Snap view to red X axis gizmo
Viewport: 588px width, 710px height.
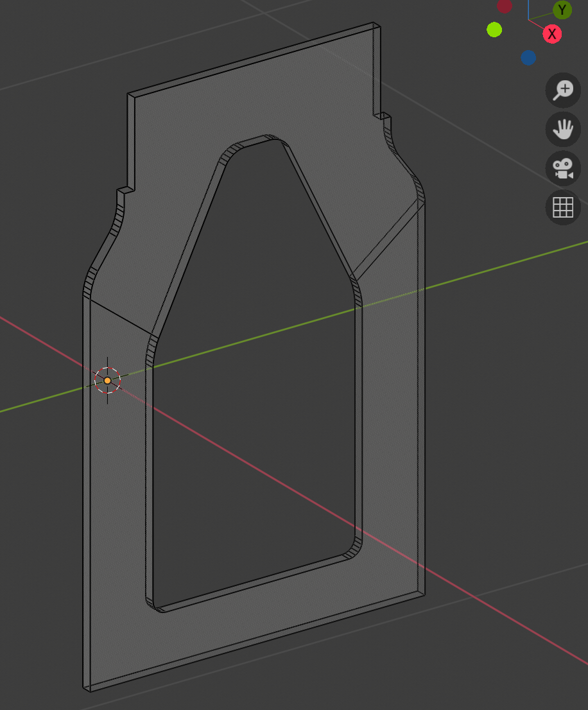point(552,34)
